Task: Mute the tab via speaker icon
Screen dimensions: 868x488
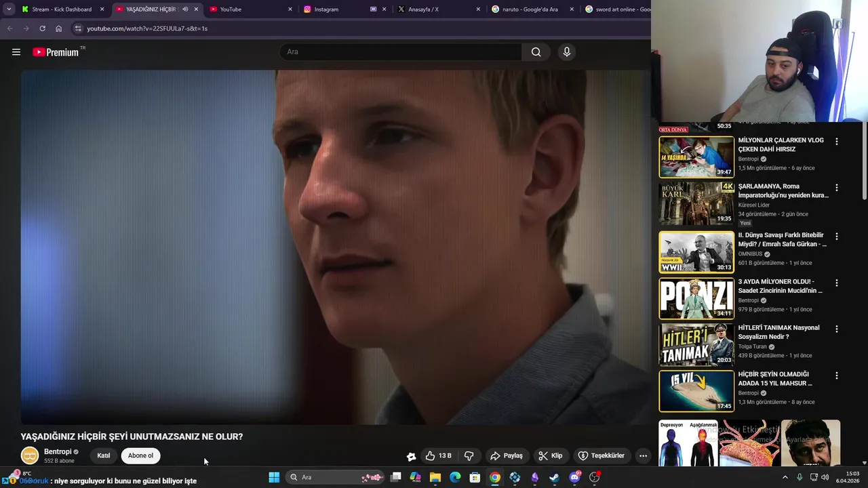Action: (185, 9)
